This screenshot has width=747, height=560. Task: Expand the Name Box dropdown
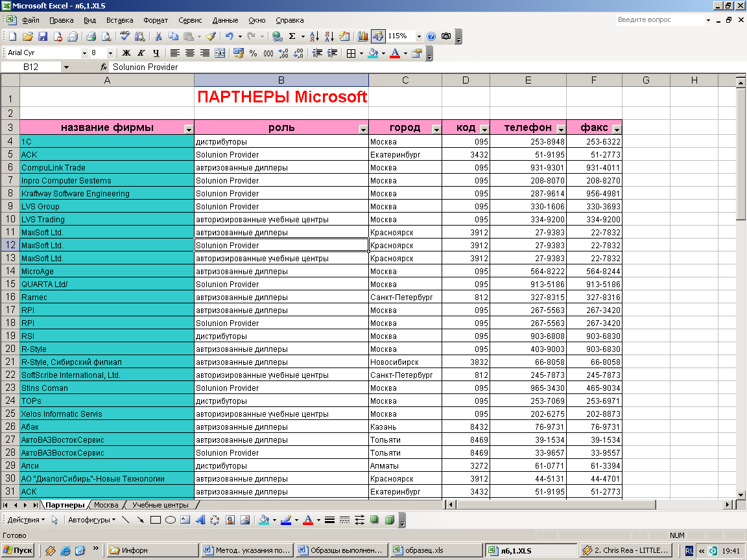pos(66,67)
